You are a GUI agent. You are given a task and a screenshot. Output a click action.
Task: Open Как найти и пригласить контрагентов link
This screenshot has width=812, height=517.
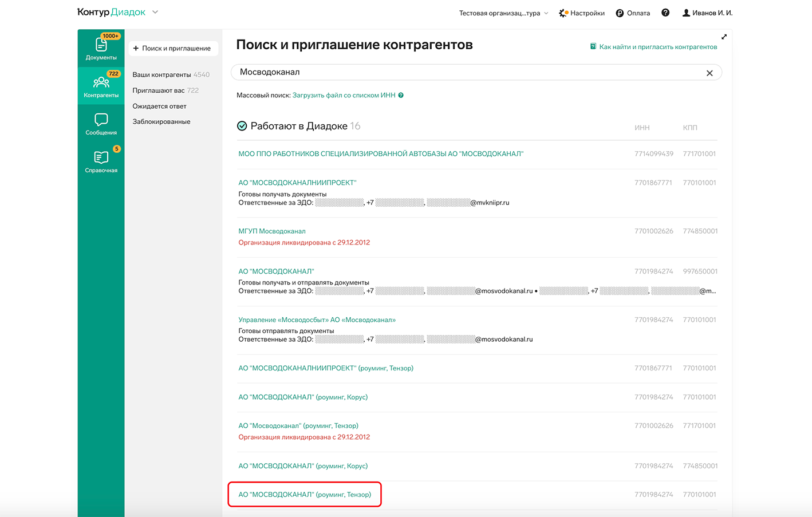coord(657,47)
